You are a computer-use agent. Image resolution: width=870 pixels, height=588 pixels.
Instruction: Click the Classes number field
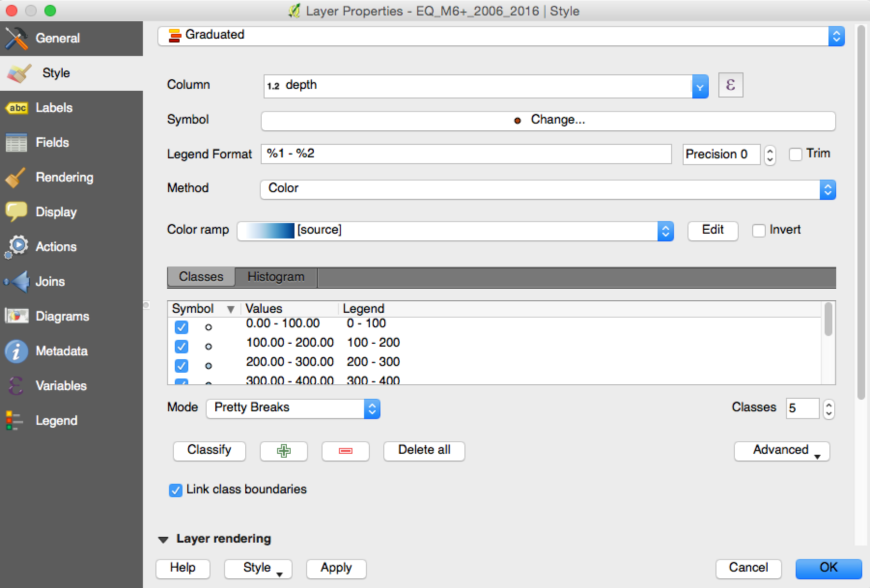tap(802, 409)
